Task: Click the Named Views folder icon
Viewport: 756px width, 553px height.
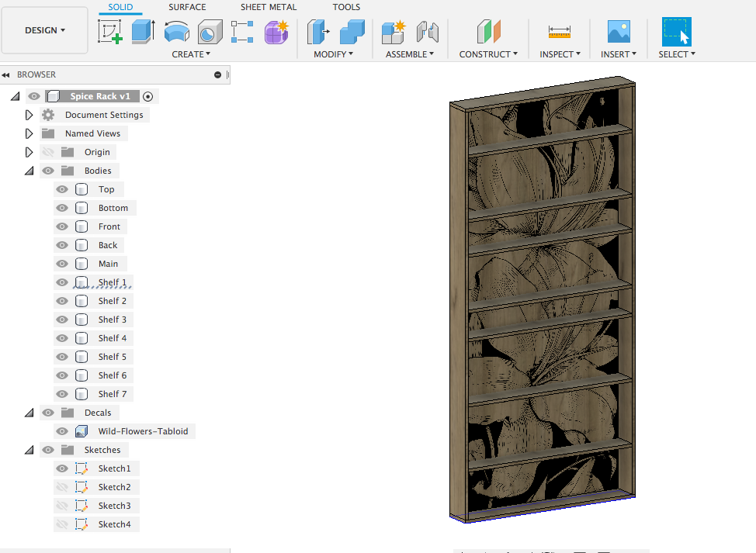Action: 48,133
